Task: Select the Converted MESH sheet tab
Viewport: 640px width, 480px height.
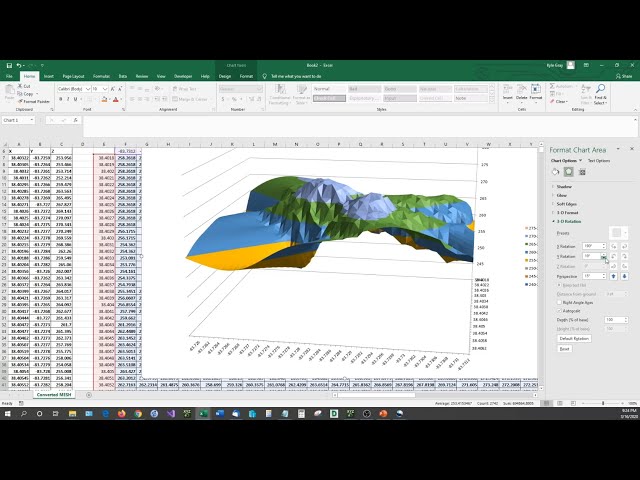Action: click(54, 395)
